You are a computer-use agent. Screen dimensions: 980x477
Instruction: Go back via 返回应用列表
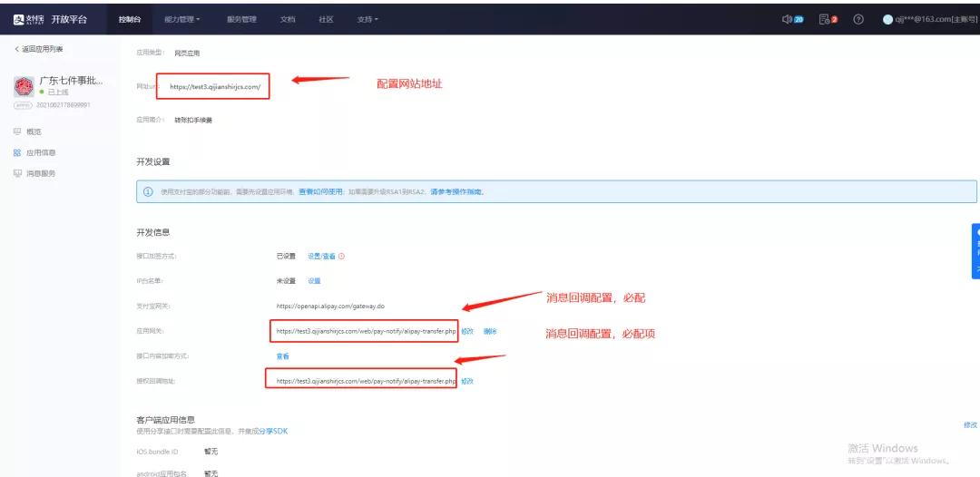click(x=39, y=49)
